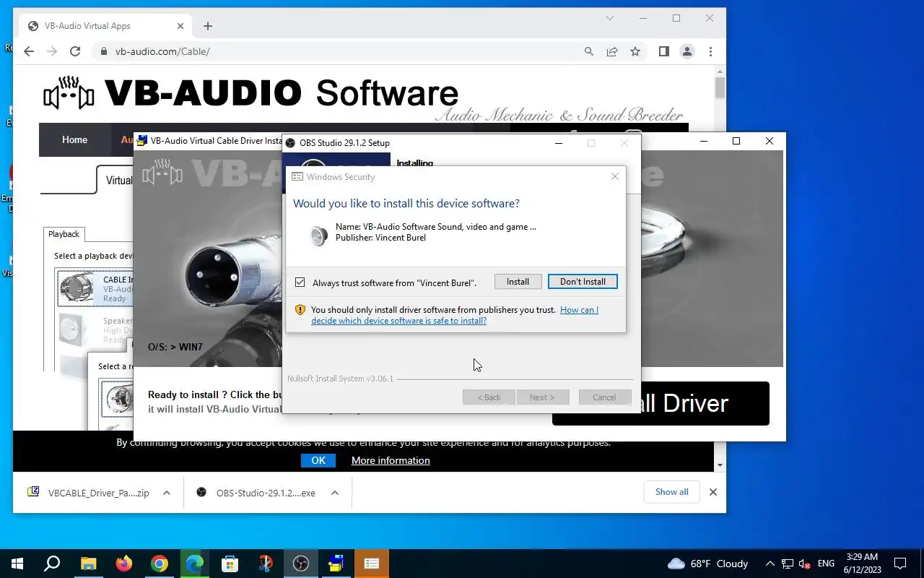The height and width of the screenshot is (578, 924).
Task: Expand VBCABLE_Driver_Pack zip download options
Action: click(x=167, y=493)
